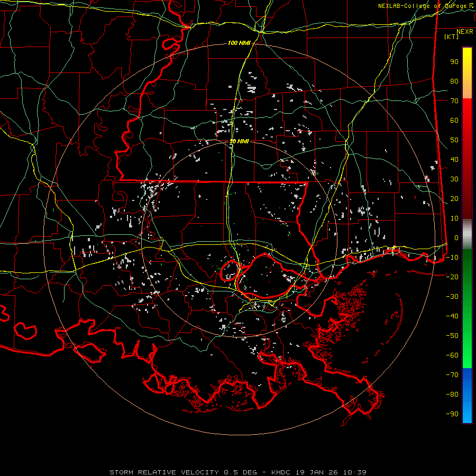Click the positive 40 scale value

(x=454, y=160)
